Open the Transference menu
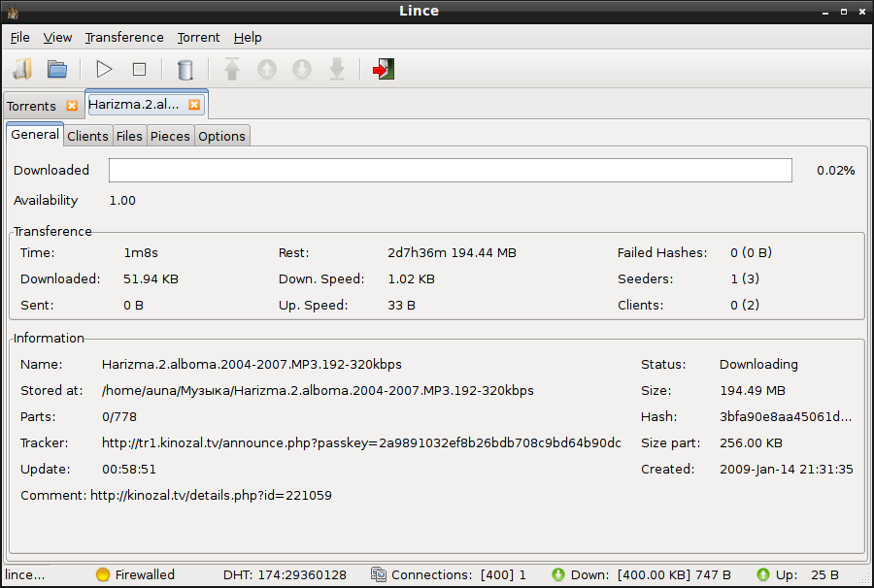 [124, 37]
